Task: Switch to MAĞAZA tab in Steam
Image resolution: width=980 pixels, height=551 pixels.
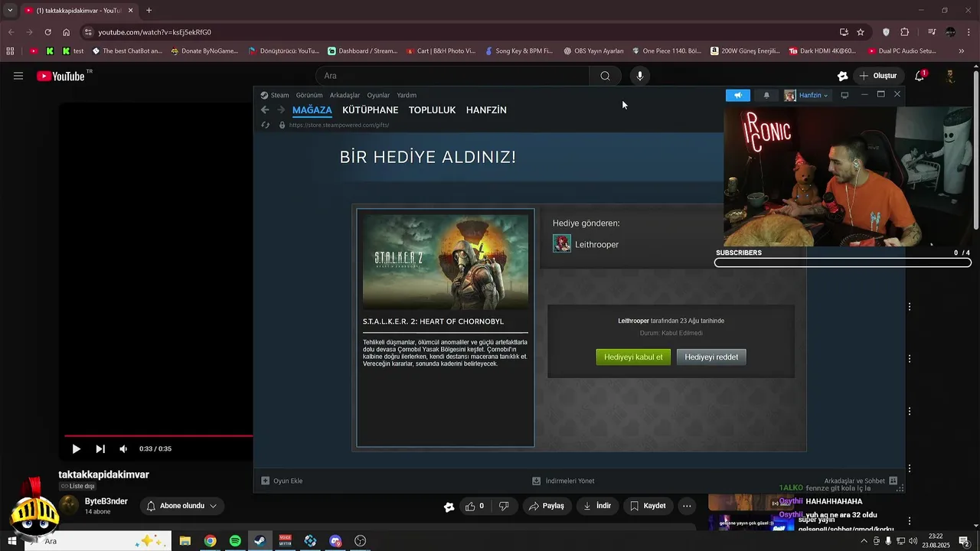Action: [312, 110]
